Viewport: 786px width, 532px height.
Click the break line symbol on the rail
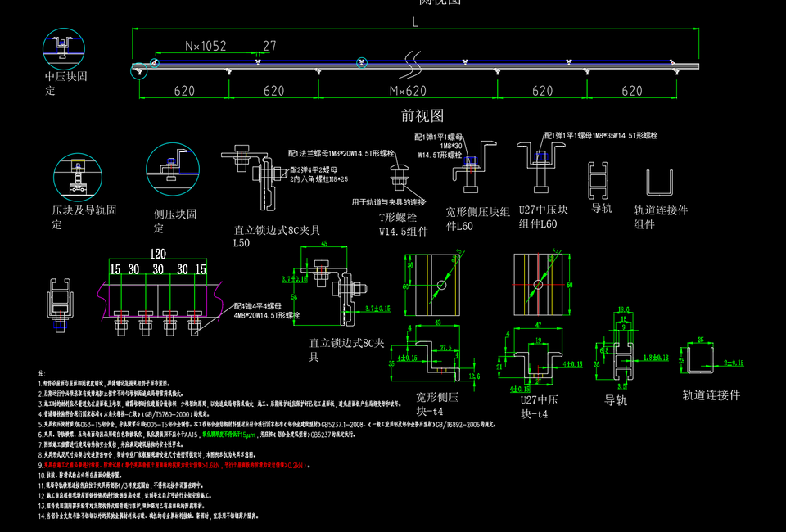tap(413, 61)
